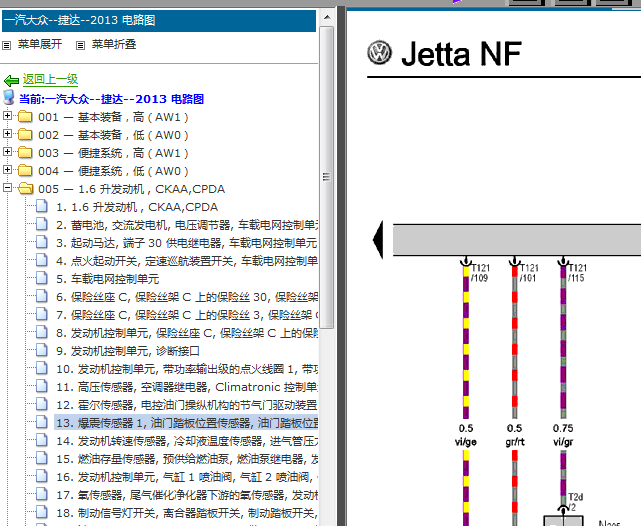Open page 7. 保险丝座 C 保险丝 3

click(187, 315)
